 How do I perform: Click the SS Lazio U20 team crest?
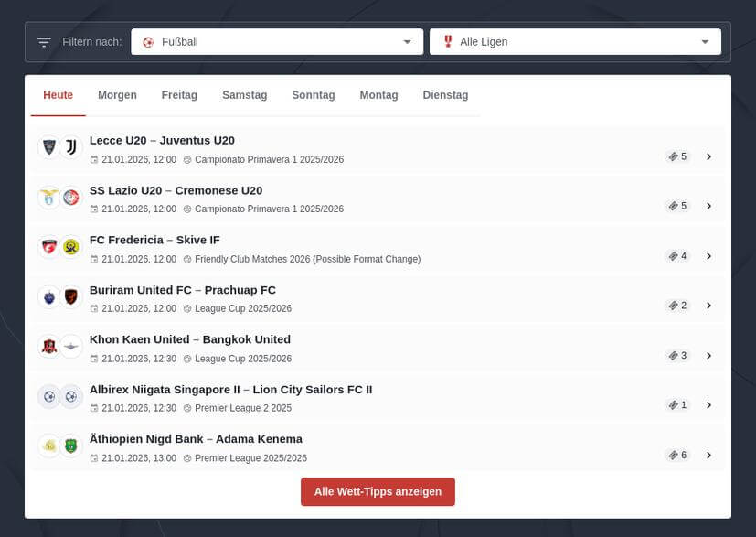(x=48, y=197)
